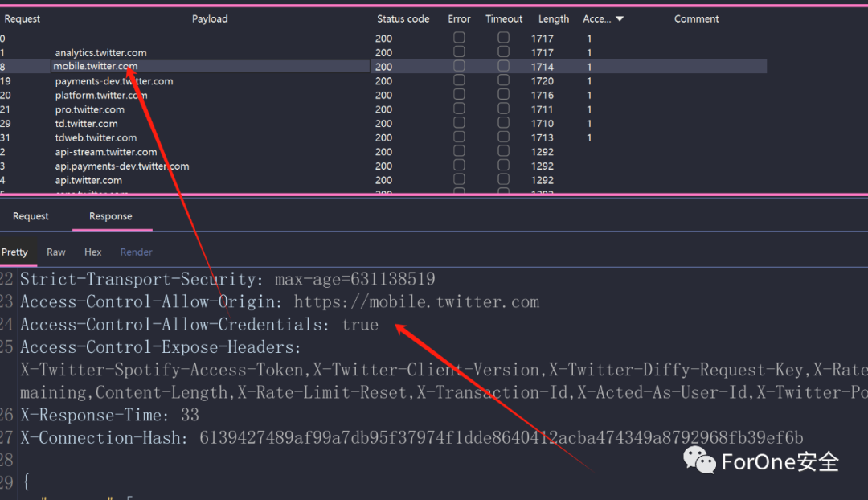
Task: Sort results by Length column header
Action: [x=554, y=18]
